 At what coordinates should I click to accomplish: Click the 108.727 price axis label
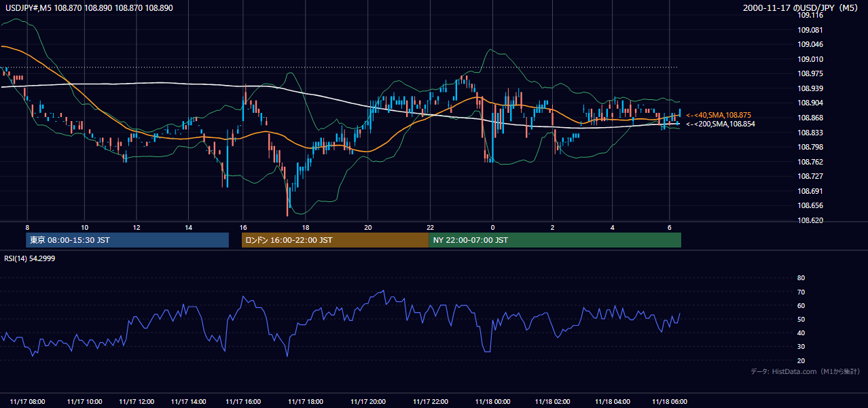[x=810, y=176]
